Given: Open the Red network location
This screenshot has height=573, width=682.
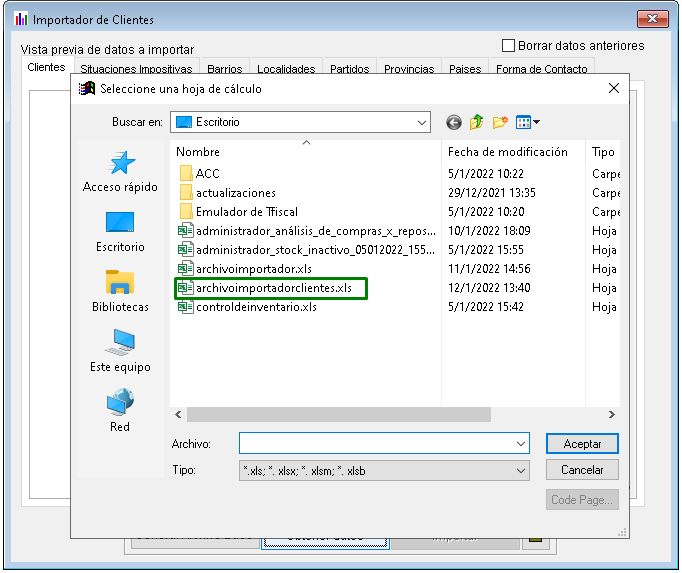Looking at the screenshot, I should (120, 412).
